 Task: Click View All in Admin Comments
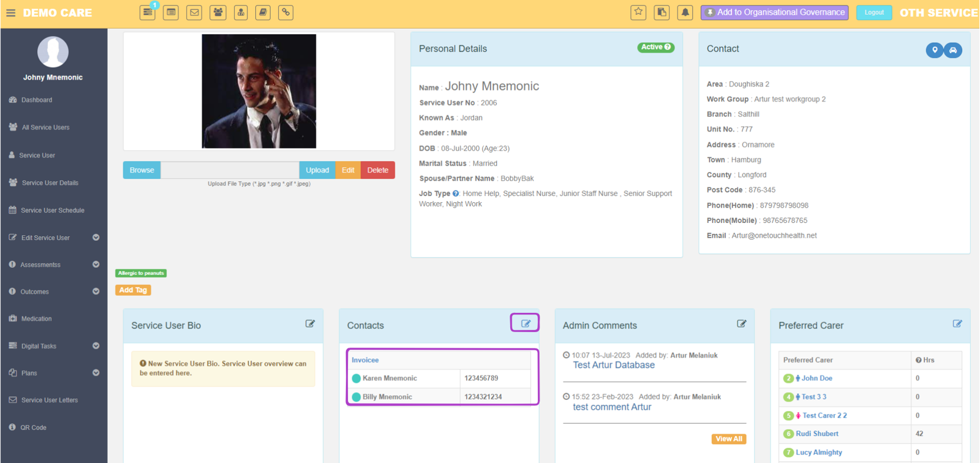[x=729, y=439]
